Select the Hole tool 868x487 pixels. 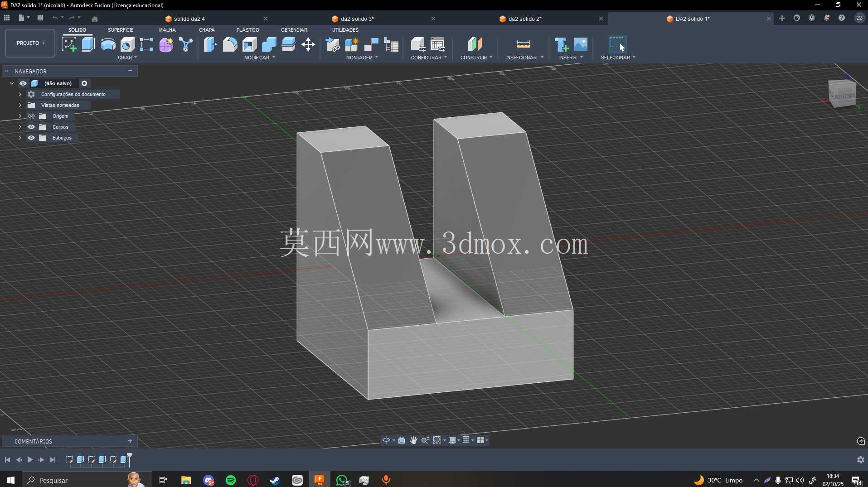(x=127, y=44)
